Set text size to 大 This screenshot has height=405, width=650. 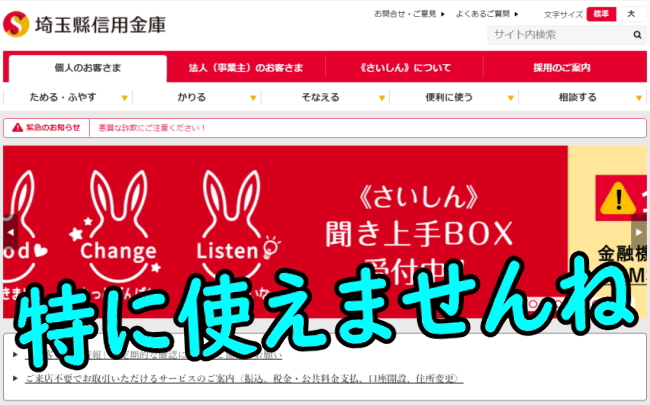pyautogui.click(x=631, y=14)
